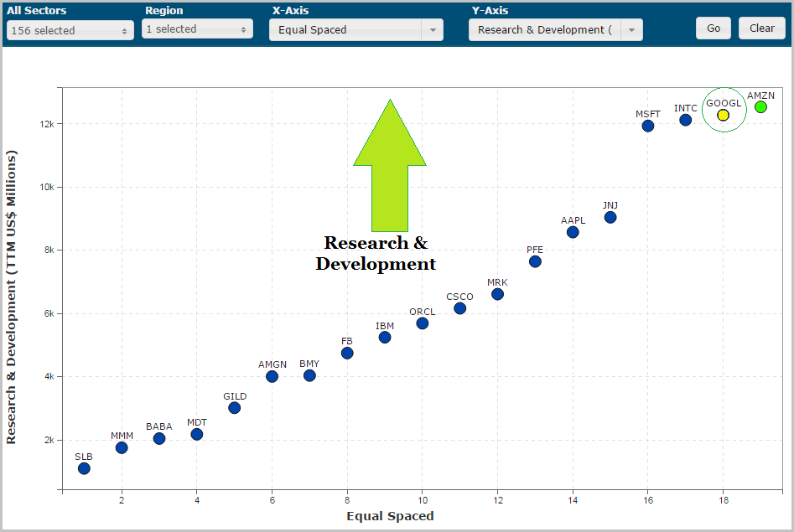This screenshot has height=532, width=794.
Task: Pick the AMGN data point
Action: 272,377
